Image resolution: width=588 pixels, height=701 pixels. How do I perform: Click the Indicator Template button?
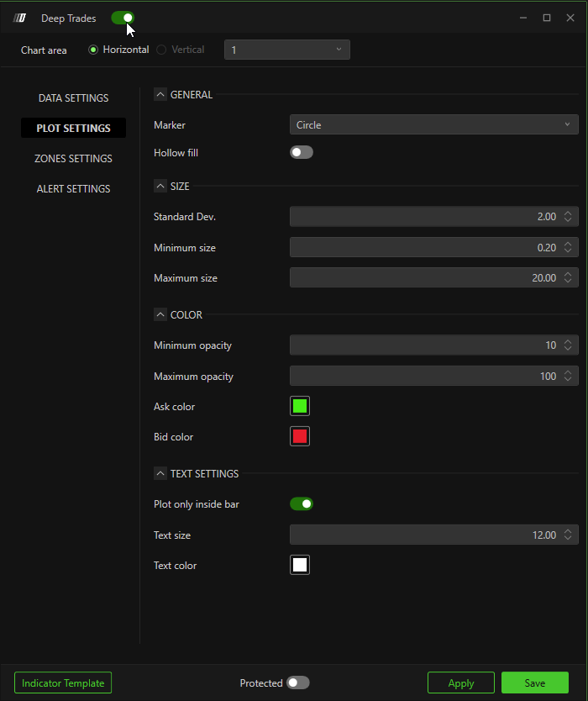coord(63,683)
